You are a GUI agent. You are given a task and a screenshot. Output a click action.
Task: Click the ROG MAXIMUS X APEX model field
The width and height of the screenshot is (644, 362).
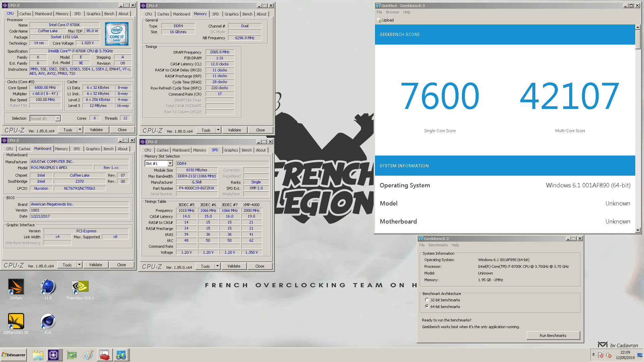click(x=61, y=168)
